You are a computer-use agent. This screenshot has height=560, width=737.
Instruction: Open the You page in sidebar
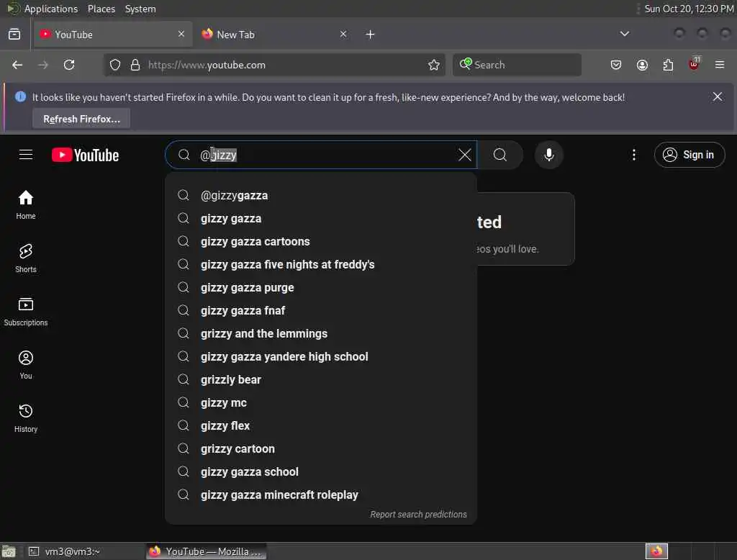tap(26, 365)
